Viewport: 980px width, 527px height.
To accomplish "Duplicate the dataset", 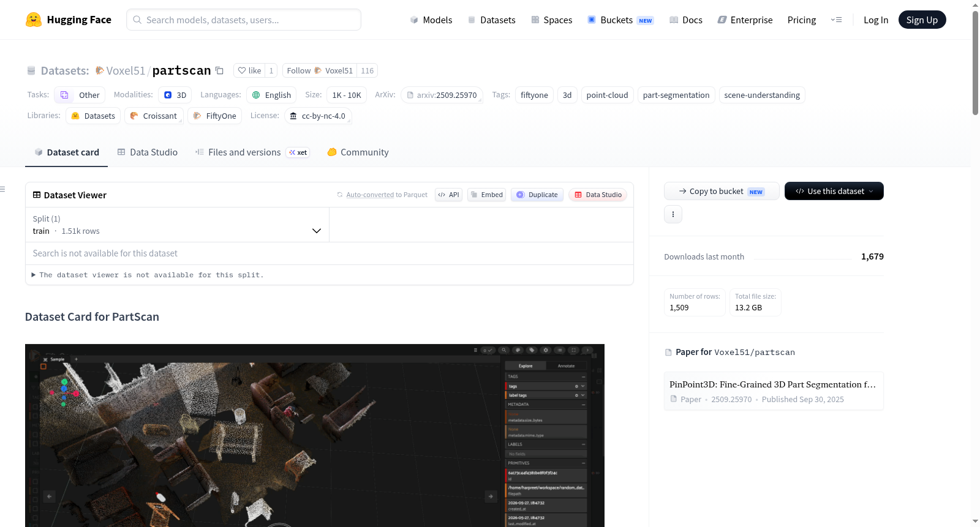I will [x=537, y=195].
